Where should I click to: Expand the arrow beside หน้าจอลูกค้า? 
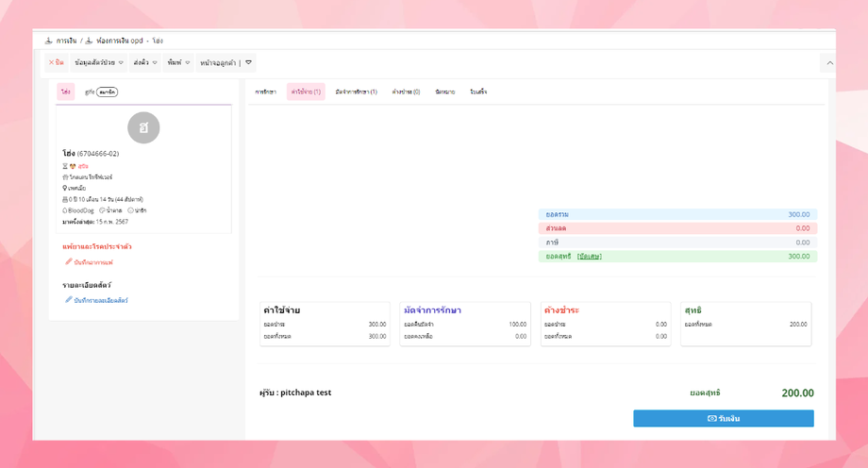(x=248, y=62)
